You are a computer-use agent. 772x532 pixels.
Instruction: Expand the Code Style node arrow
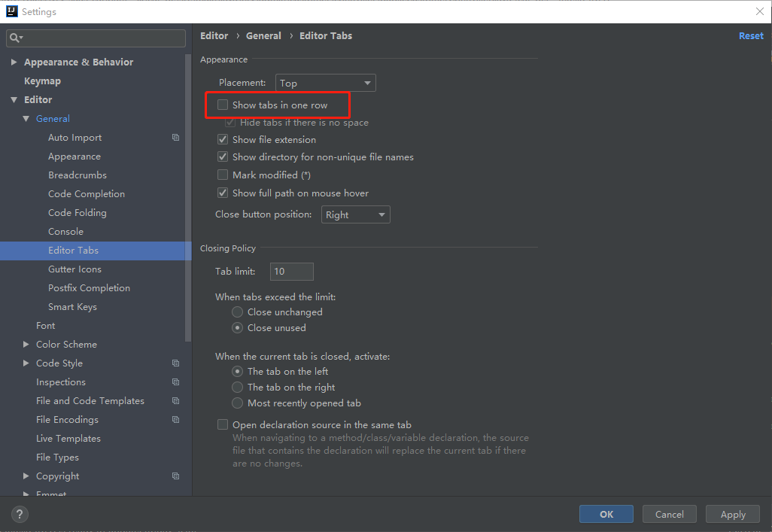(26, 363)
